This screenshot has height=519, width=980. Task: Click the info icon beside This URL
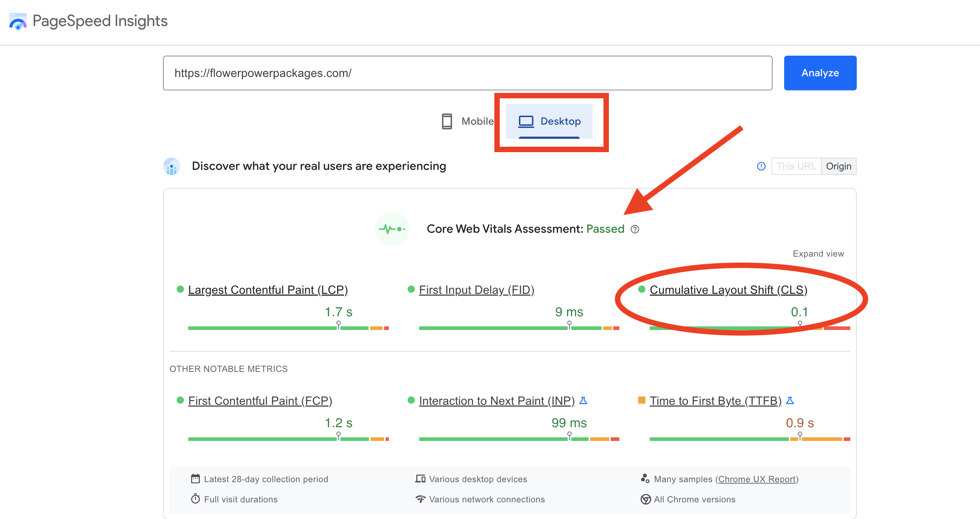click(761, 166)
